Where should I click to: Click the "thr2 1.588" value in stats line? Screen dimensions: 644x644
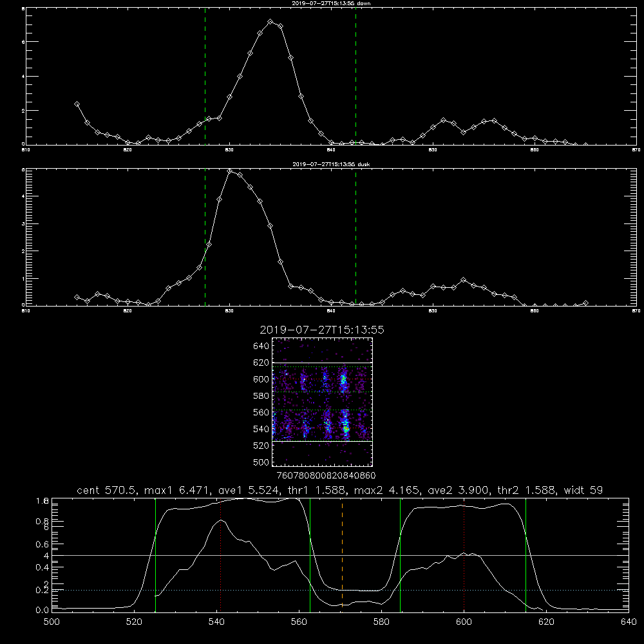pyautogui.click(x=527, y=490)
